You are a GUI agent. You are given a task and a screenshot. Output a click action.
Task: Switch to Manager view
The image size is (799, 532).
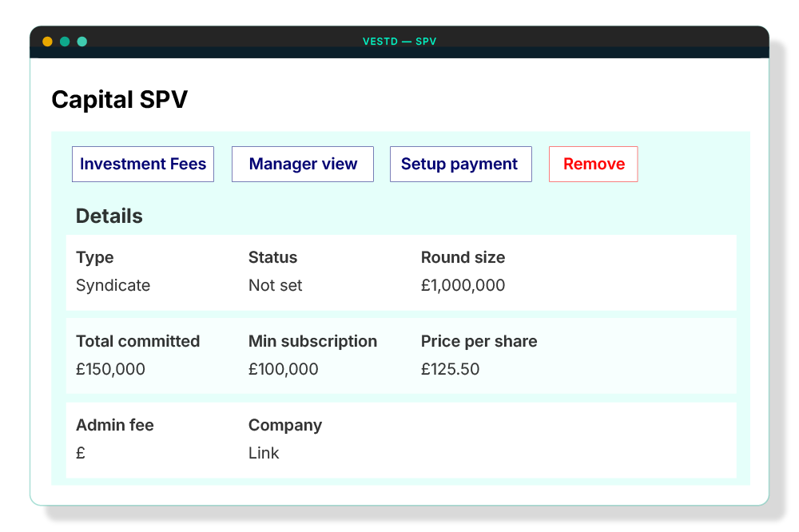(303, 164)
